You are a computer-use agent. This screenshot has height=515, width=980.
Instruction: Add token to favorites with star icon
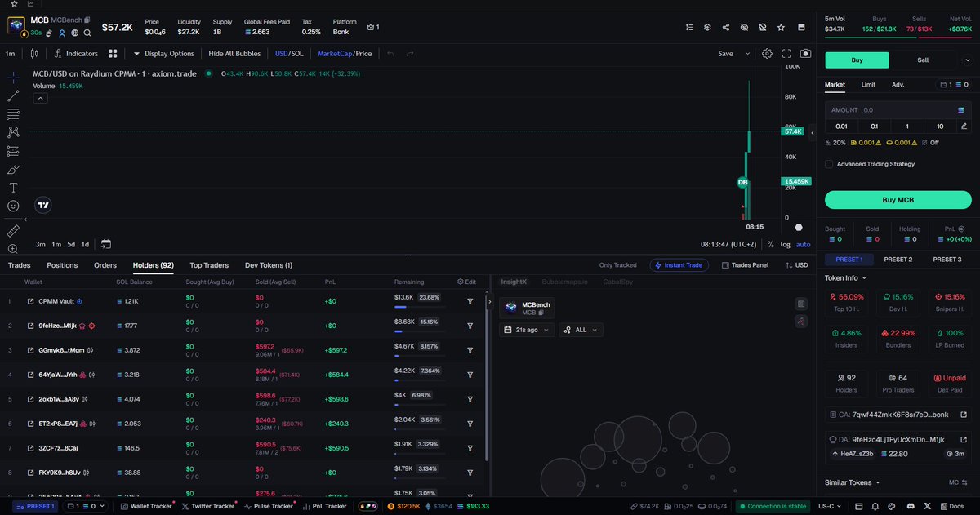782,27
